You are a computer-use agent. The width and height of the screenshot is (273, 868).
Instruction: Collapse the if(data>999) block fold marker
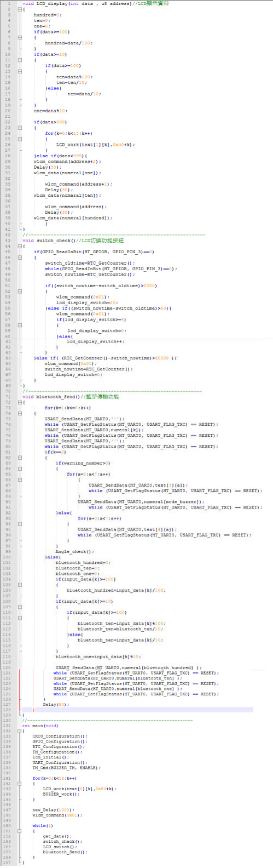20,128
